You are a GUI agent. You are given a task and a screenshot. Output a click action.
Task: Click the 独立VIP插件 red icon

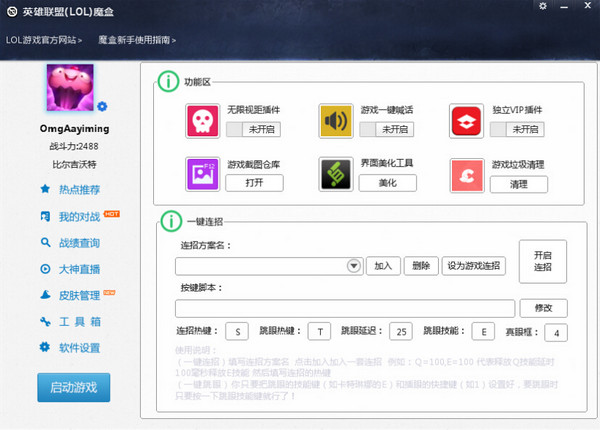click(x=466, y=121)
